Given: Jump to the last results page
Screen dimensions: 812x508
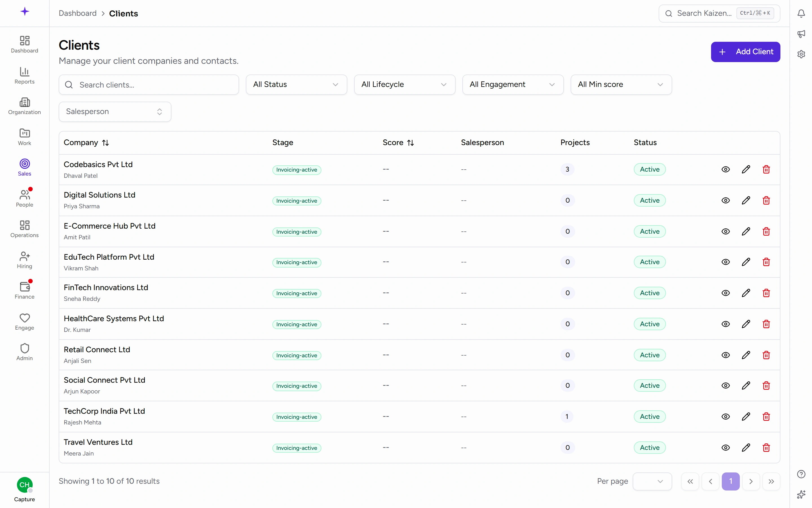Looking at the screenshot, I should 771,481.
